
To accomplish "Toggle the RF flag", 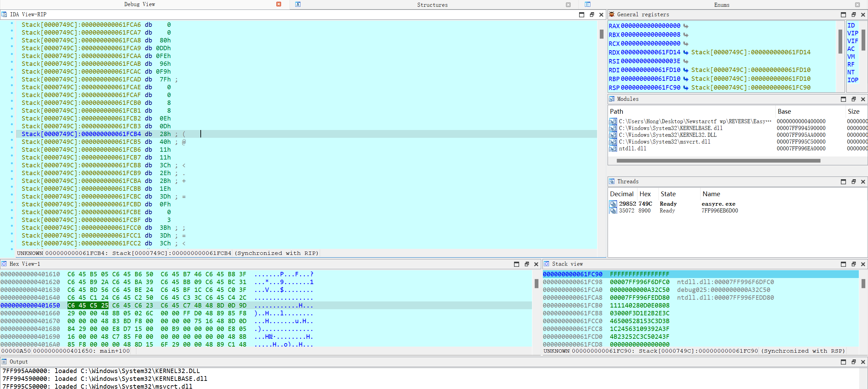I will [851, 64].
